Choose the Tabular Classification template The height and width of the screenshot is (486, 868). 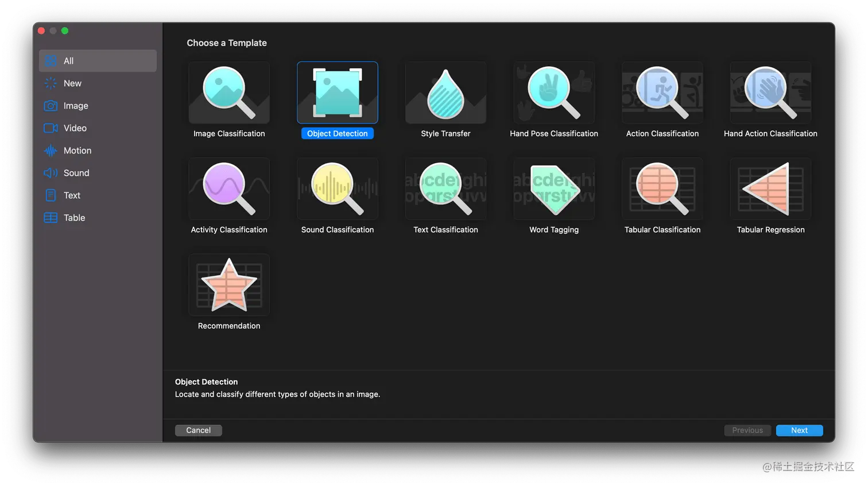(x=662, y=188)
